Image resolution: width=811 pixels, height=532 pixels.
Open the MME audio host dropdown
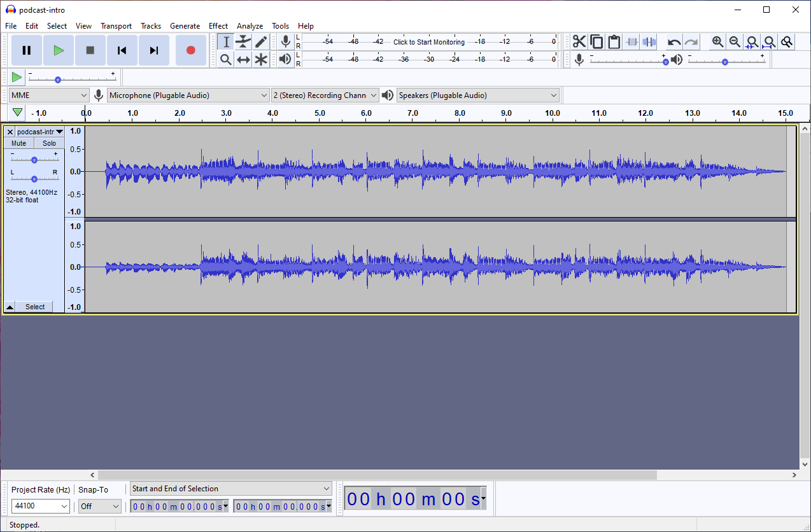(x=49, y=95)
